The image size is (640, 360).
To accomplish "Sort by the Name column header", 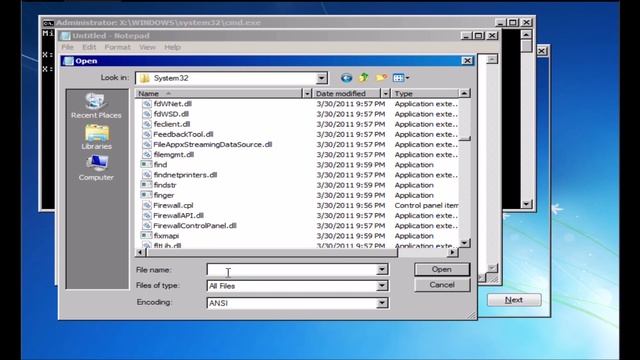I will pyautogui.click(x=219, y=93).
